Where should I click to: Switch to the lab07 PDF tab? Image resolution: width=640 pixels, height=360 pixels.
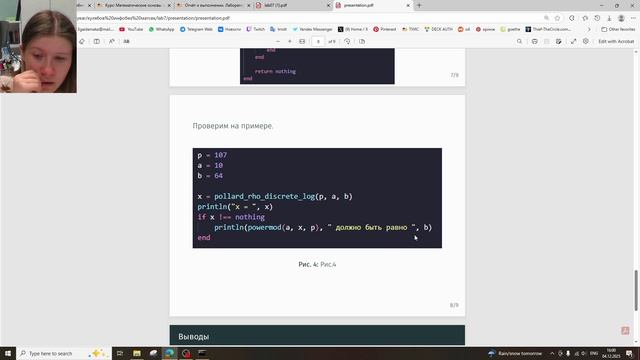(x=292, y=5)
